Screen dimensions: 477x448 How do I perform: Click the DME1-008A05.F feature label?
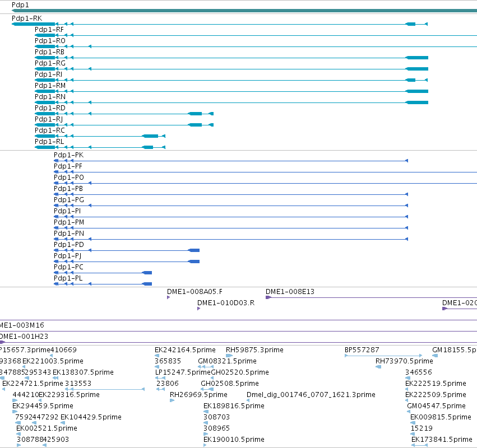[x=194, y=292]
